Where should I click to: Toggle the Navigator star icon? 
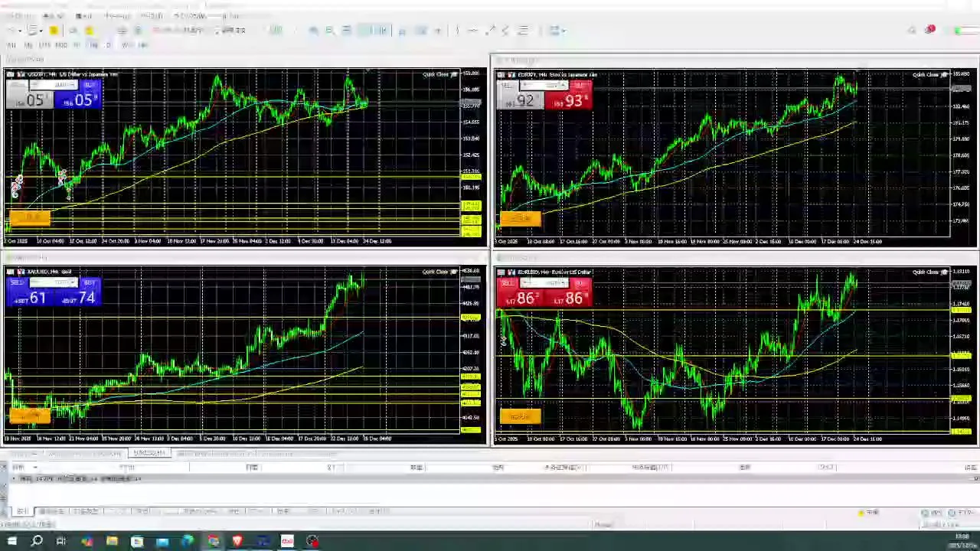coord(89,31)
